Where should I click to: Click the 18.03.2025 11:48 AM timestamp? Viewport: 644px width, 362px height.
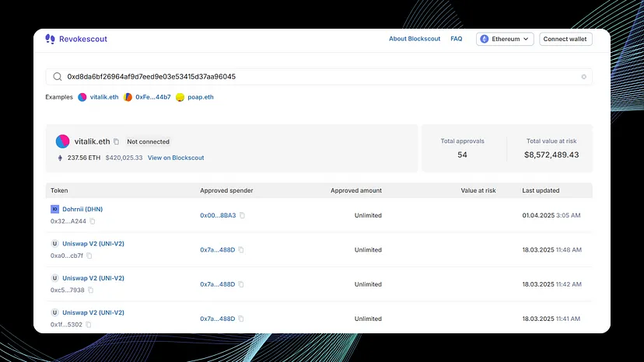click(552, 250)
